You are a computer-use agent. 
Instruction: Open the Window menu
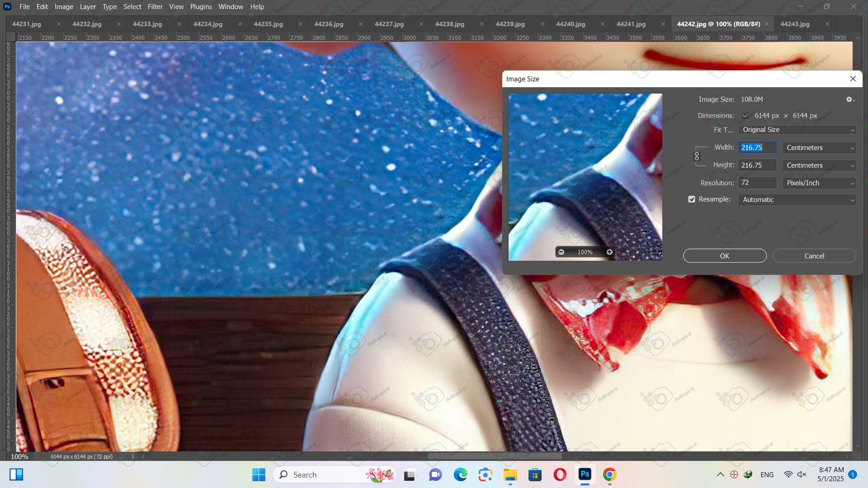coord(231,7)
